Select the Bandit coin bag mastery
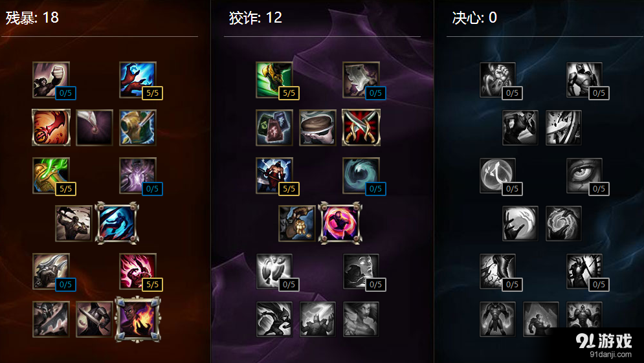 (x=296, y=223)
